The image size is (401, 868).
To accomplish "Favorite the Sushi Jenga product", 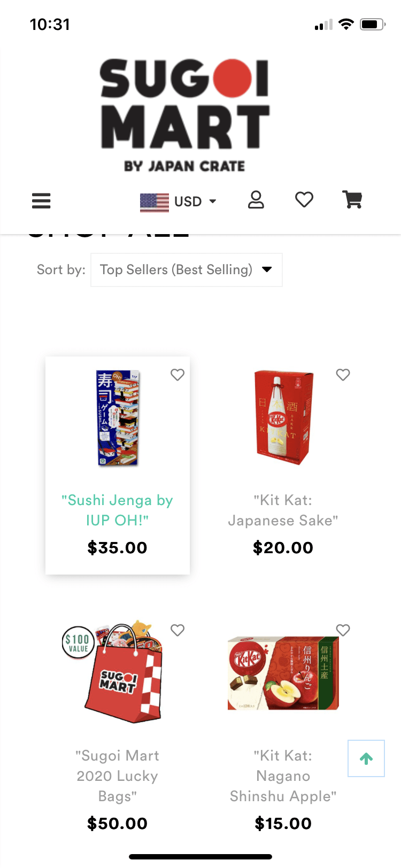I will coord(178,375).
